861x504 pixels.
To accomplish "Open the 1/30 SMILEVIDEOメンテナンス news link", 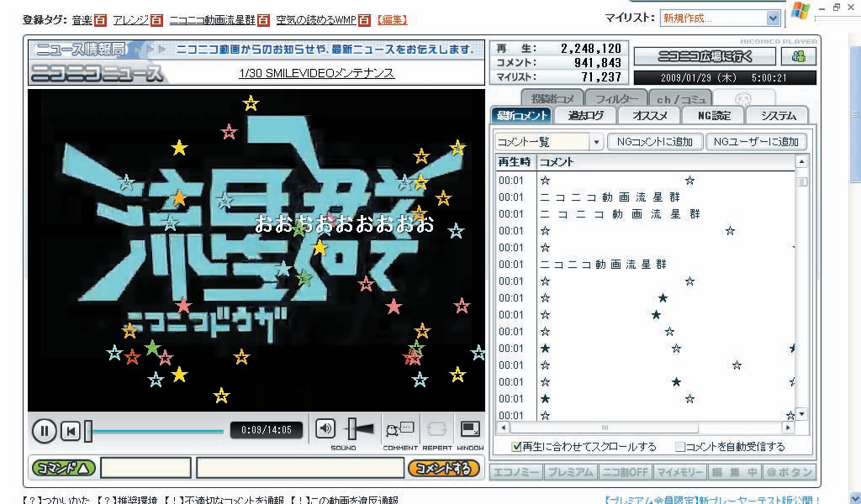I will pyautogui.click(x=317, y=73).
